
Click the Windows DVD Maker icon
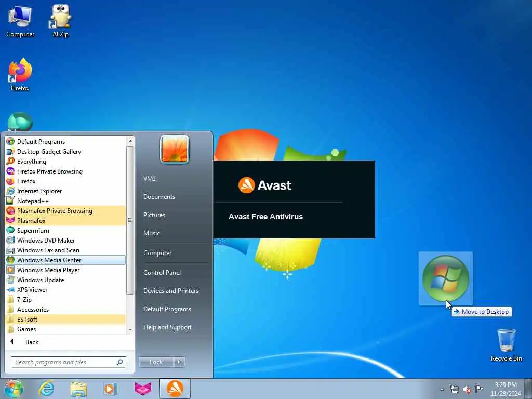pos(10,240)
